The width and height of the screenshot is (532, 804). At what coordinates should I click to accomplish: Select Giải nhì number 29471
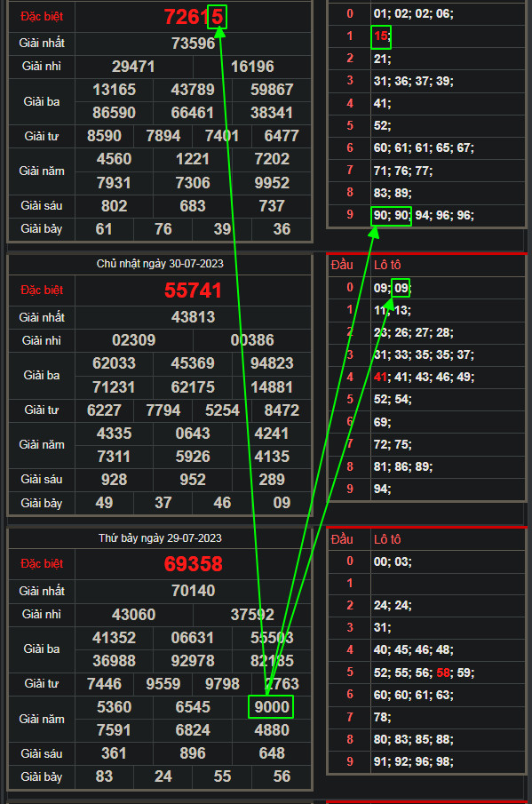133,67
